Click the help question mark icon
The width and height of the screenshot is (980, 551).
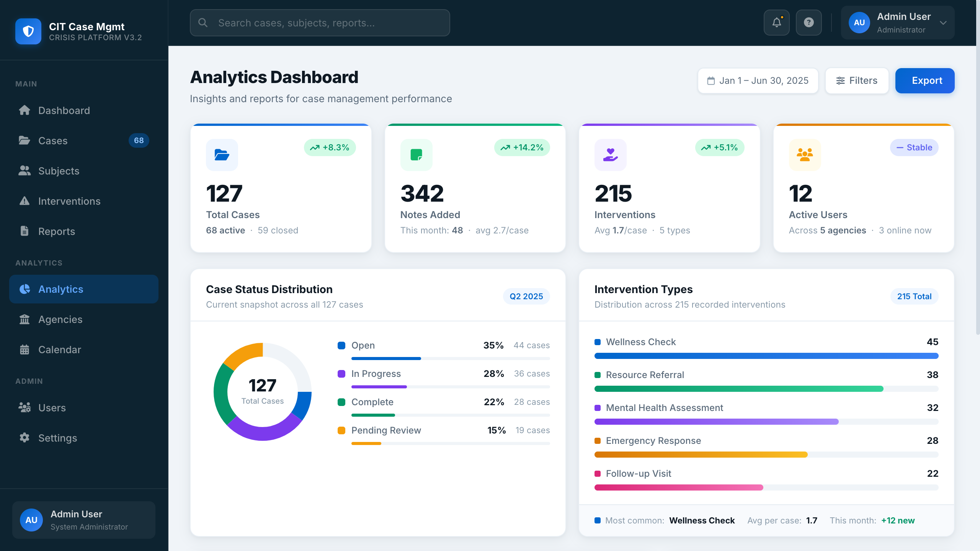808,23
